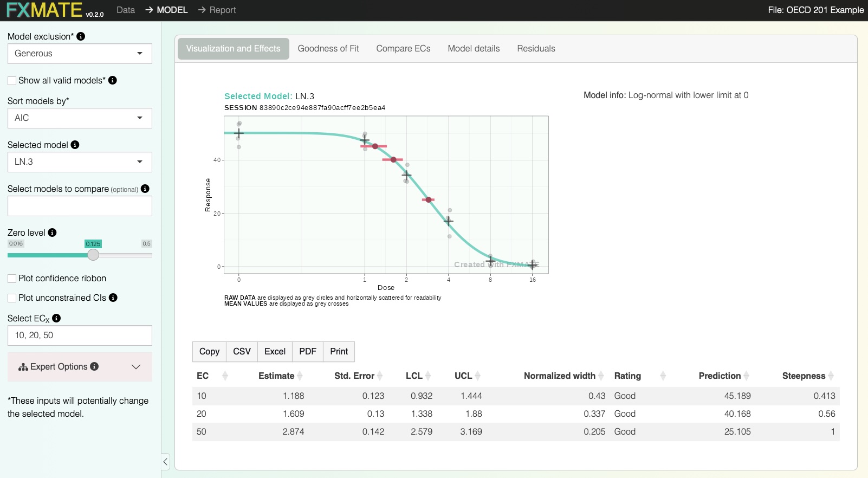Open the Residuals tab

click(536, 49)
